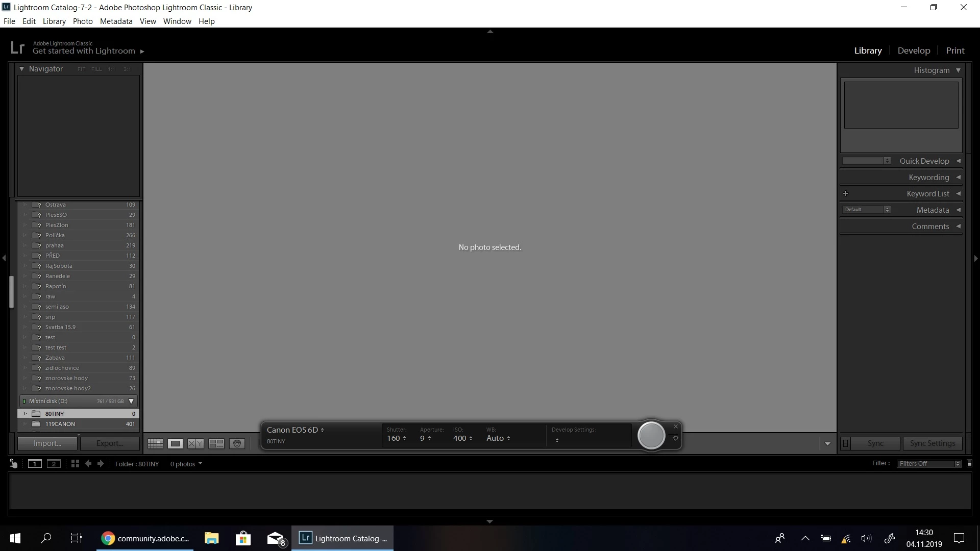
Task: Select the 119CANON folder
Action: 60,424
